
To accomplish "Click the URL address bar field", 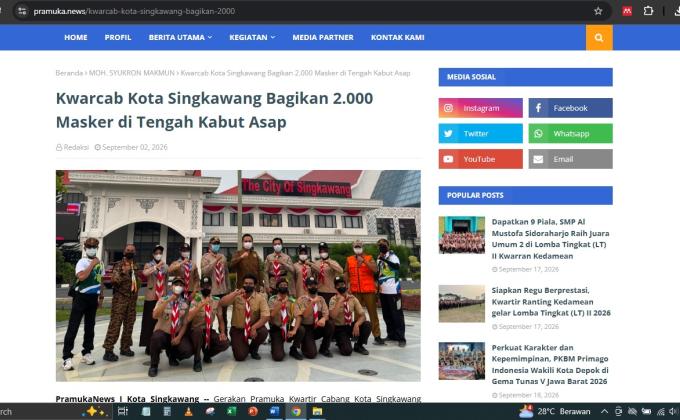I will pos(304,11).
